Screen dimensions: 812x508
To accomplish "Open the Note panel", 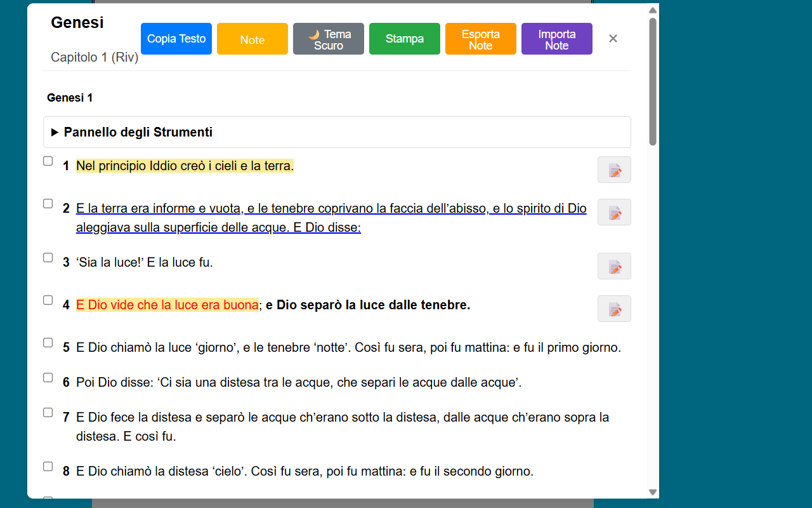I will point(252,39).
